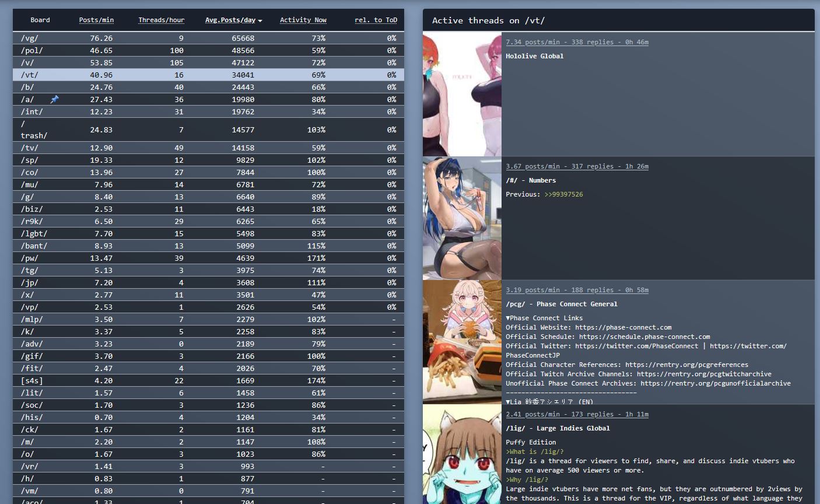Click the Hololive Global thread title

pyautogui.click(x=534, y=56)
